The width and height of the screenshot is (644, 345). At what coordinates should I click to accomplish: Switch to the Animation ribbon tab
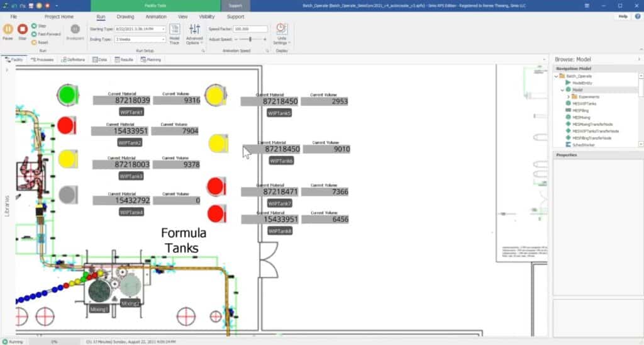[x=156, y=17]
